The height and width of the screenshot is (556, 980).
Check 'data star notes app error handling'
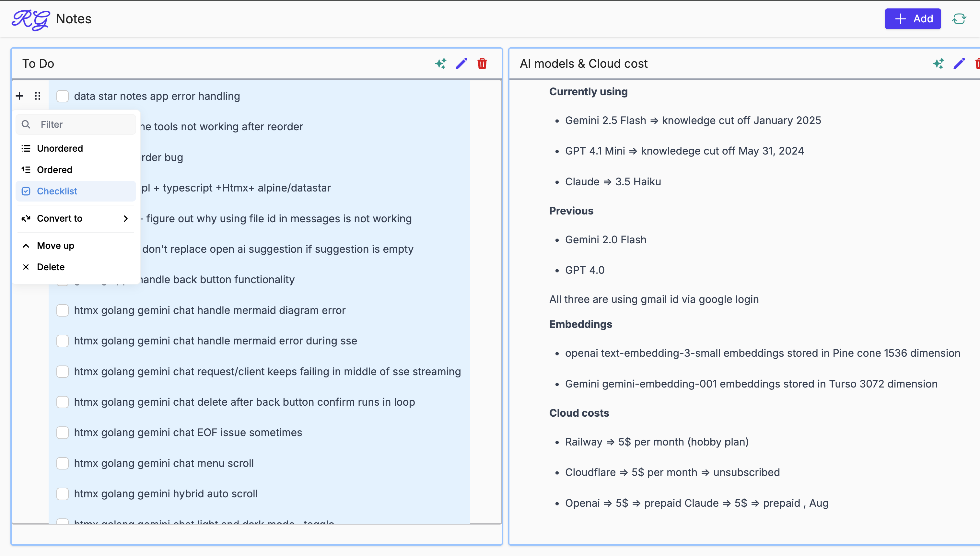point(63,96)
